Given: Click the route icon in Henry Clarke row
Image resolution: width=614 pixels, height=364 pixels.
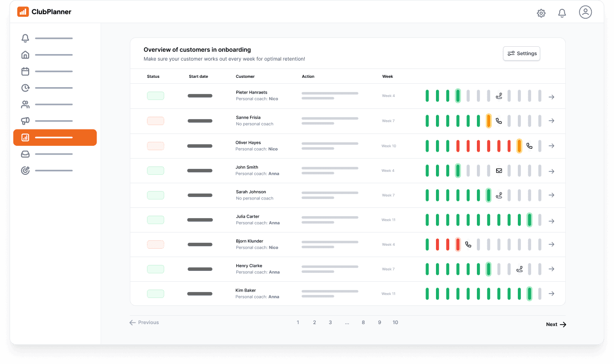Looking at the screenshot, I should [519, 269].
